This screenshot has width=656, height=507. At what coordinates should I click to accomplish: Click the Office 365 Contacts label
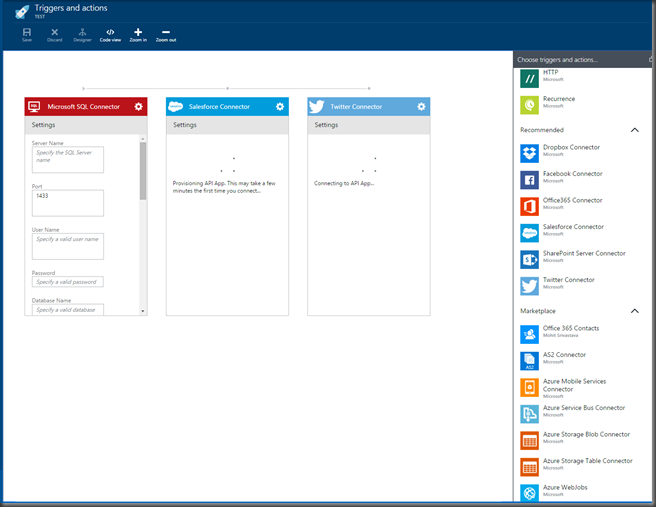(571, 328)
